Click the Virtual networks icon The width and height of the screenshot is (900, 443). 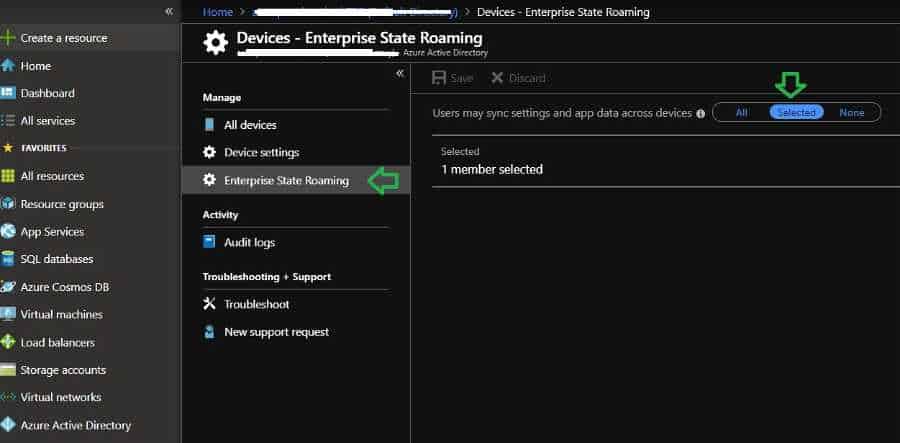pos(8,397)
